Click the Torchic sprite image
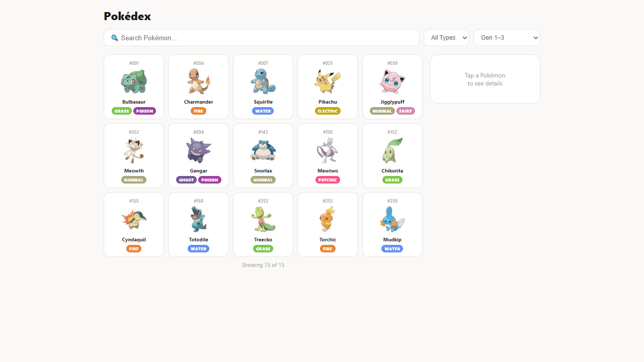Viewport: 644px width, 362px height. [328, 219]
